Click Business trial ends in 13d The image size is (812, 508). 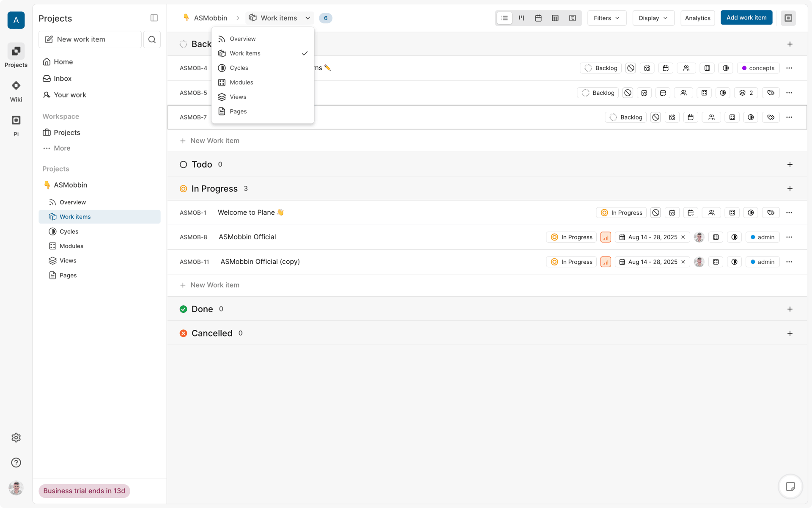coord(84,491)
